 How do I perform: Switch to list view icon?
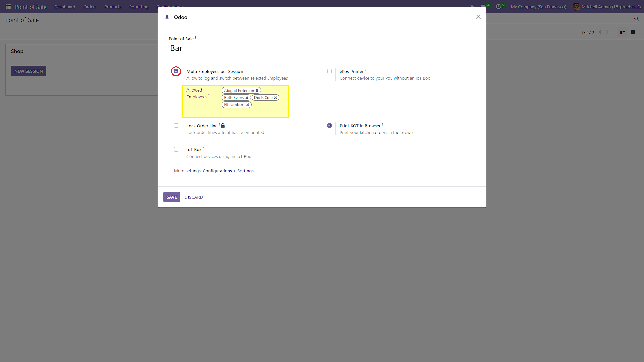tap(633, 32)
